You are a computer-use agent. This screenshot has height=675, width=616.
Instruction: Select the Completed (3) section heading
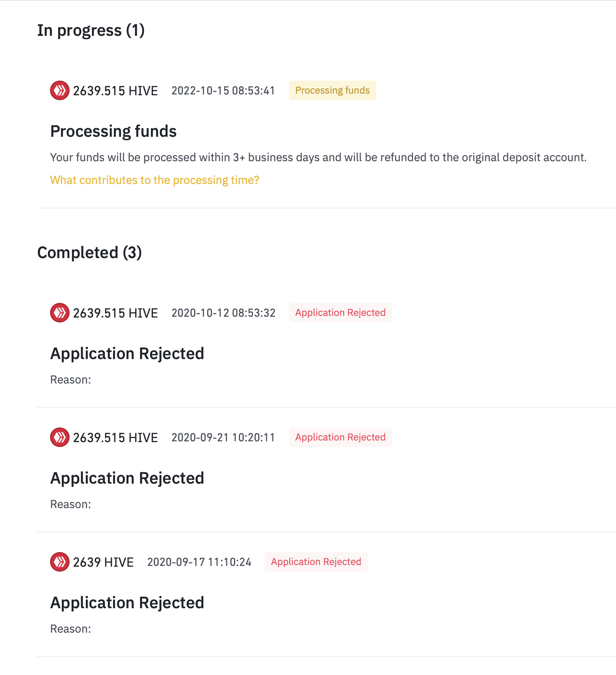[x=90, y=253]
